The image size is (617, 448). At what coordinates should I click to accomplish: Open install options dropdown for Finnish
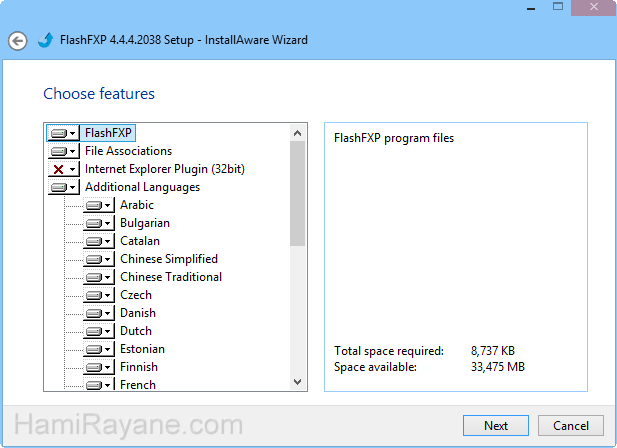[x=98, y=367]
